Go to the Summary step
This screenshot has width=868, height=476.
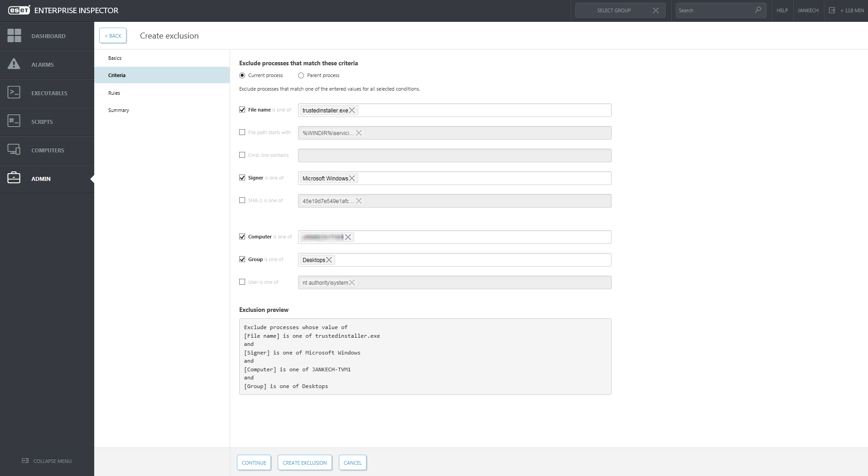(119, 110)
